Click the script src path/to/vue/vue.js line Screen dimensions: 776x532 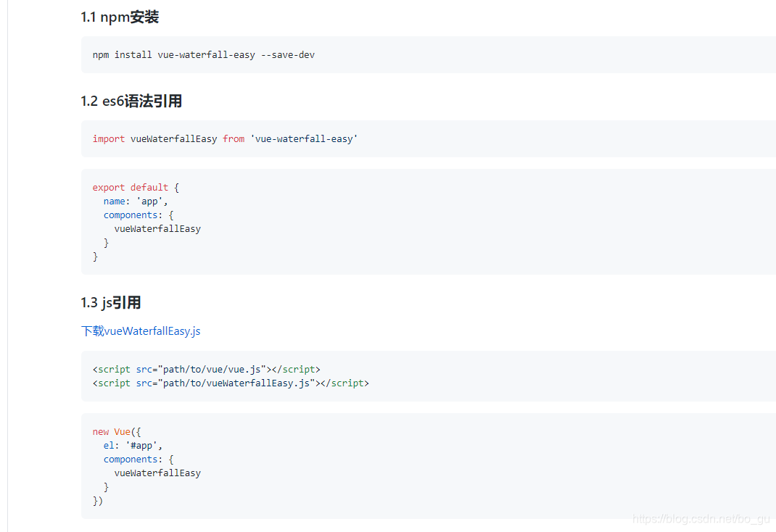207,370
